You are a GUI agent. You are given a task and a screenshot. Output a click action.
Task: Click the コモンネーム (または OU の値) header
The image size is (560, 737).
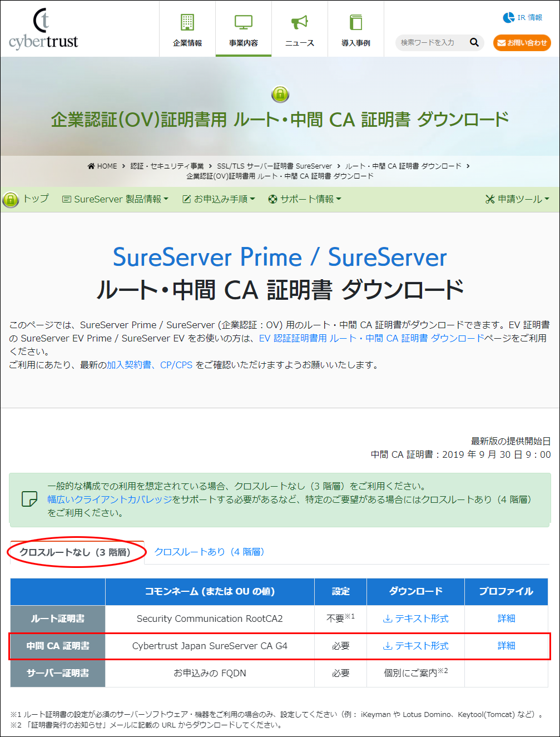(x=210, y=591)
